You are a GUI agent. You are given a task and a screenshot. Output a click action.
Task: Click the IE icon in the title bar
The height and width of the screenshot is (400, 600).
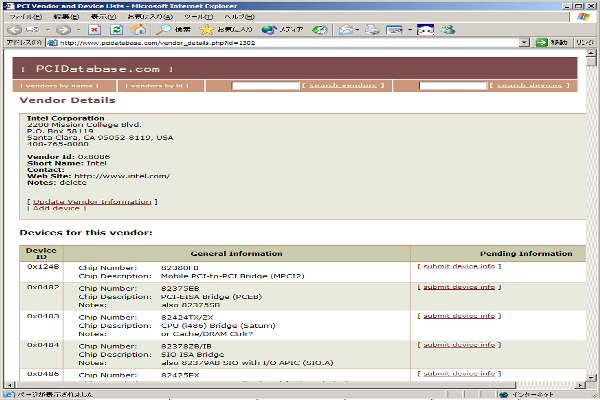[x=10, y=6]
